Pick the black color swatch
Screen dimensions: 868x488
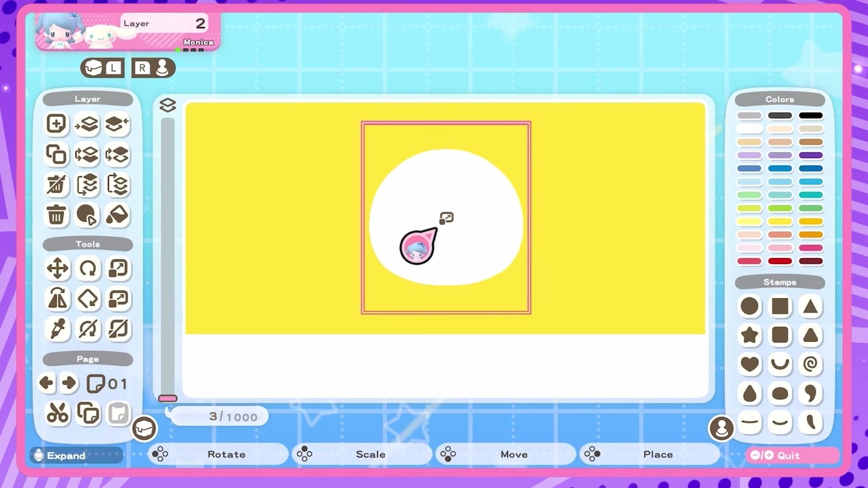tap(811, 115)
